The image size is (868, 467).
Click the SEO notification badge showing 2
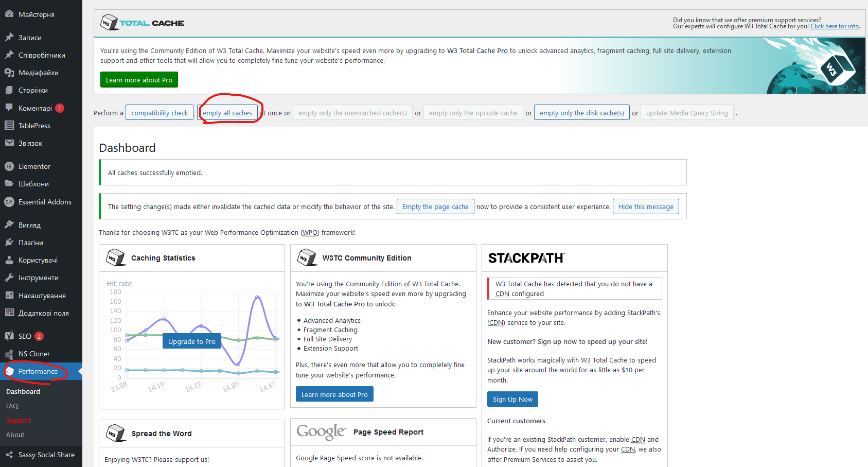pyautogui.click(x=39, y=336)
